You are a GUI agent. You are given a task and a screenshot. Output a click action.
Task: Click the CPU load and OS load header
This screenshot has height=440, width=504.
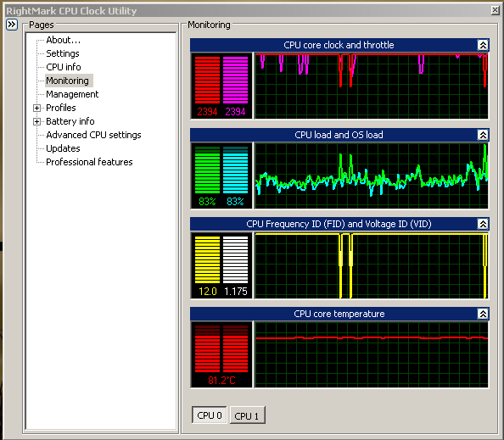pyautogui.click(x=339, y=135)
